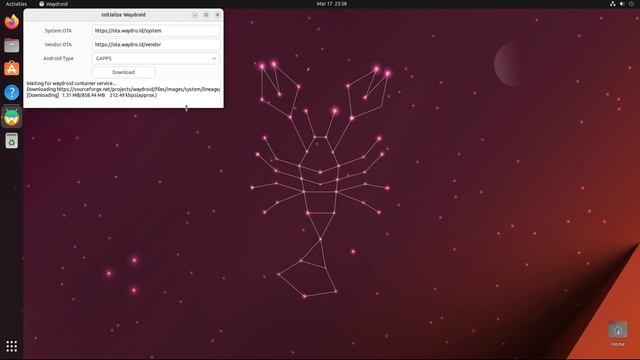Show Applications grid button

11,346
